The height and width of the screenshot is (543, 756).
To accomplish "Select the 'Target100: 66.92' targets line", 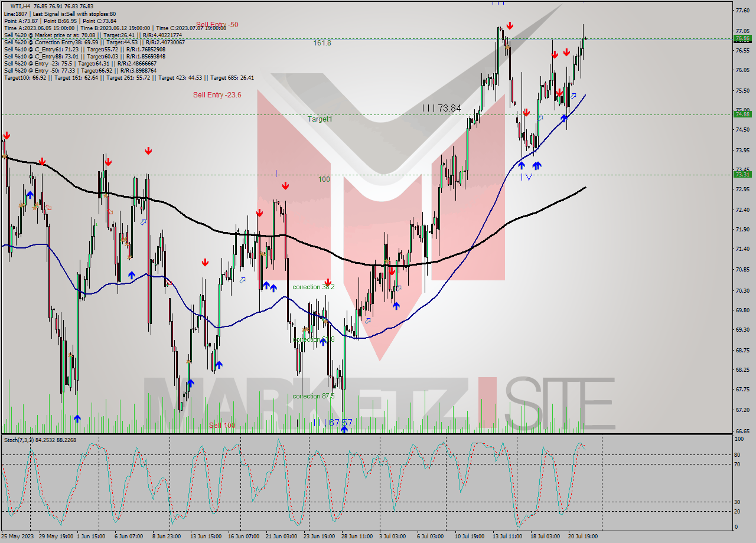I will 129,77.
